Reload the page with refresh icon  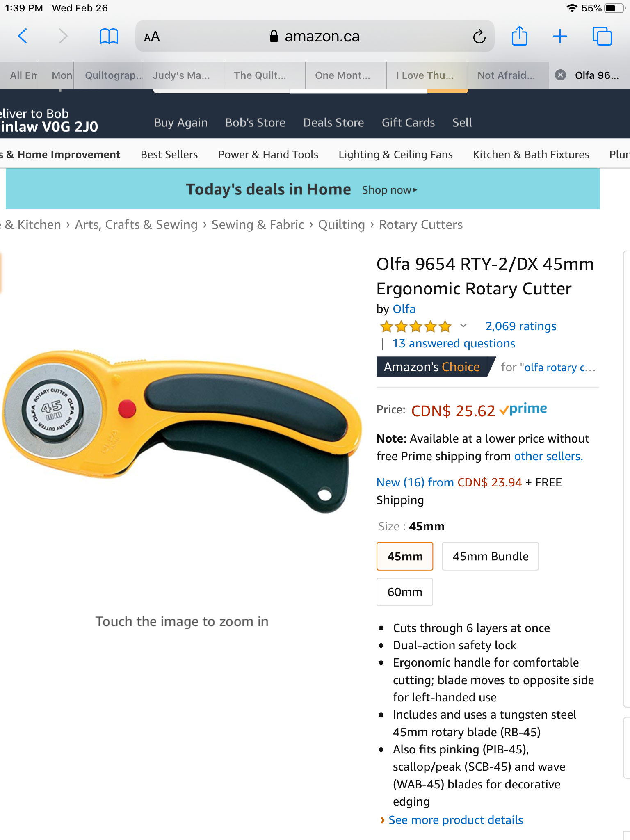click(479, 37)
